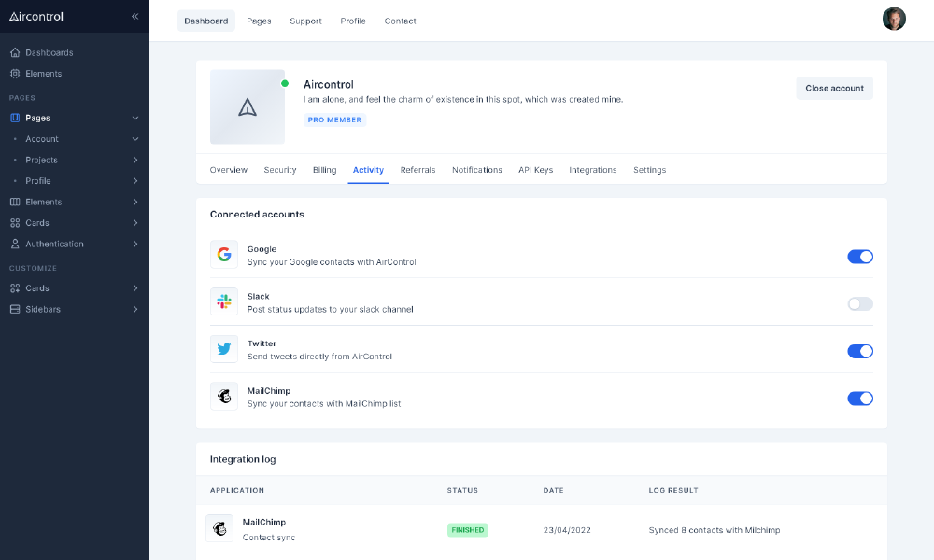Image resolution: width=934 pixels, height=560 pixels.
Task: Click the PRO MEMBER badge
Action: click(x=334, y=119)
